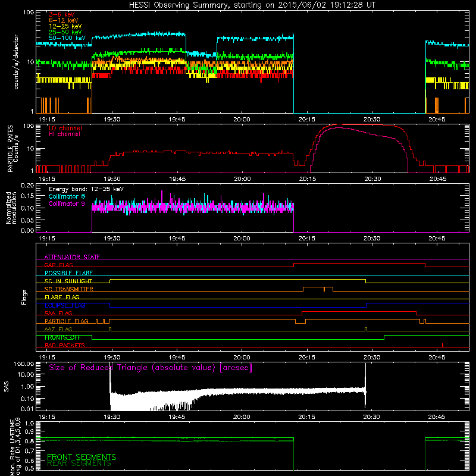Click the "counts/s/detector" axis label
Viewport: 476px width, 476px height.
[16, 62]
